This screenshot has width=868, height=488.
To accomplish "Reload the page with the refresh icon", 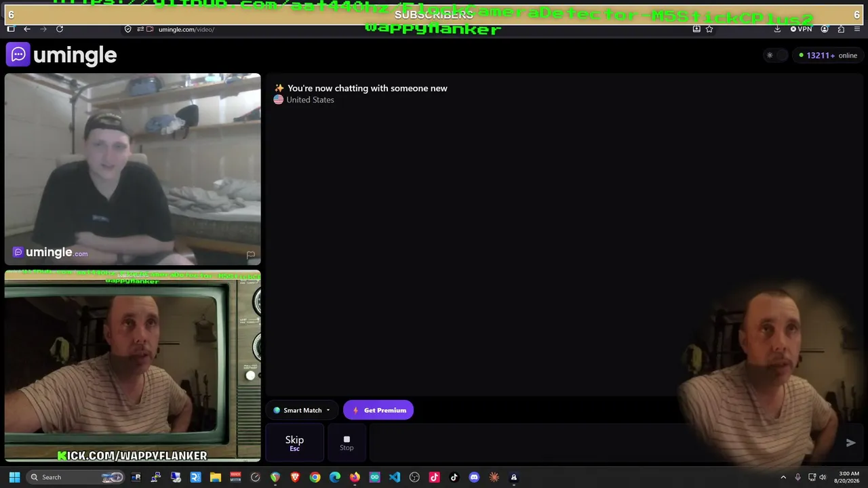I will point(60,29).
